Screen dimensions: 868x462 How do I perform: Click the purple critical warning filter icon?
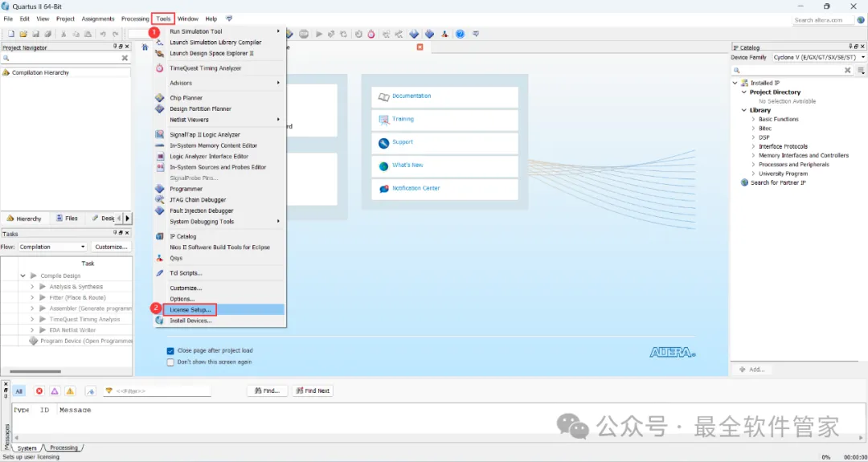(55, 390)
